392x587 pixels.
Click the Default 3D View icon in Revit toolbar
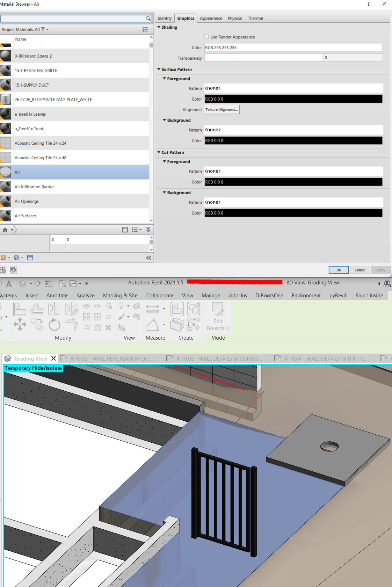click(x=23, y=284)
